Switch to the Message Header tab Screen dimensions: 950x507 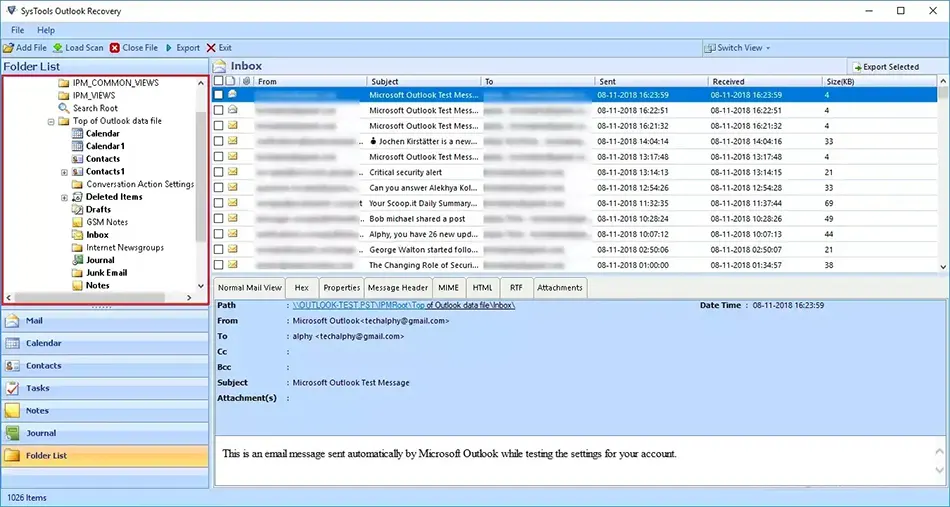coord(398,288)
